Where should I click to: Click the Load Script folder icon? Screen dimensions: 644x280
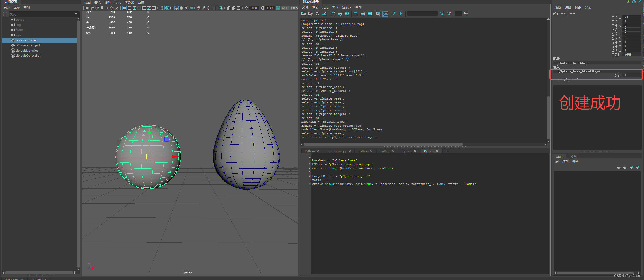tap(304, 14)
